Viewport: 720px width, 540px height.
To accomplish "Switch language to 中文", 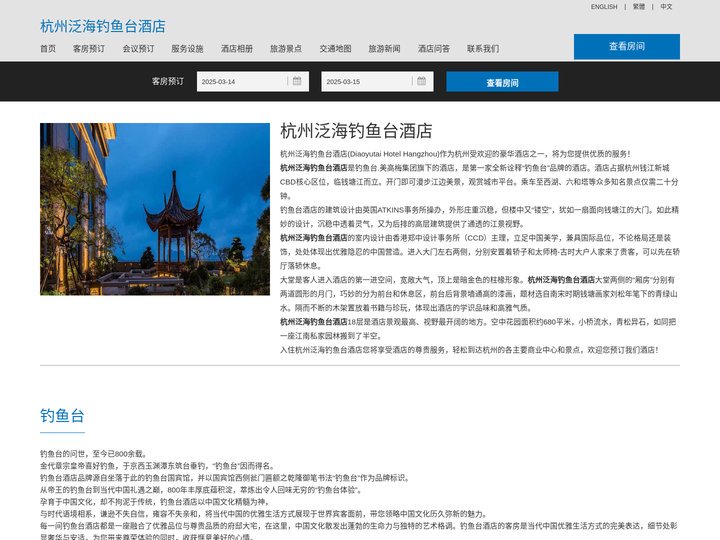I will click(666, 7).
